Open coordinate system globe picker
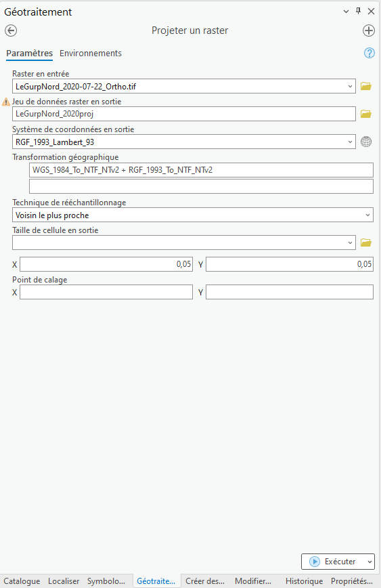This screenshot has width=381, height=588. tap(366, 142)
